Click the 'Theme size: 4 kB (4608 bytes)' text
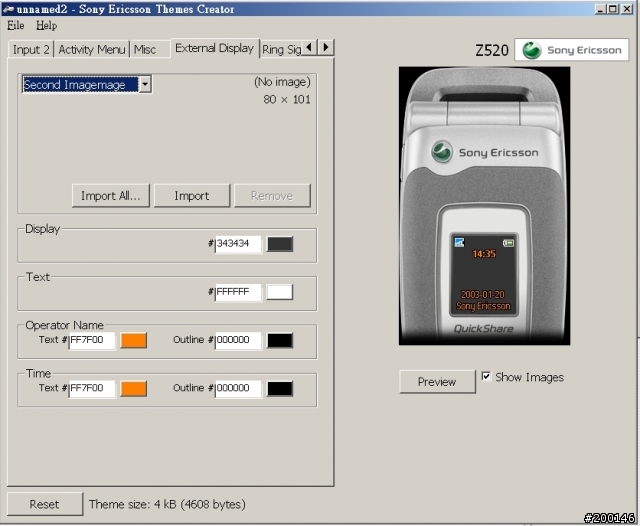The width and height of the screenshot is (640, 526). (167, 504)
